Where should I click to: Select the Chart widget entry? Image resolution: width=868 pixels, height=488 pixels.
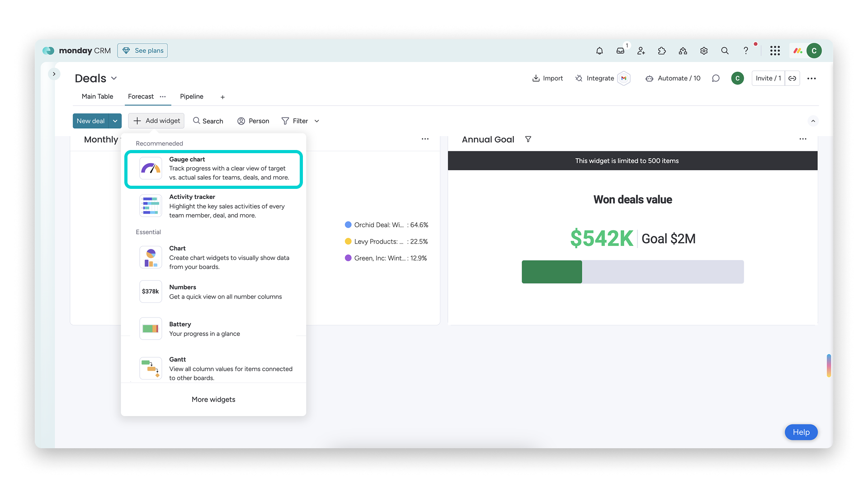click(213, 258)
